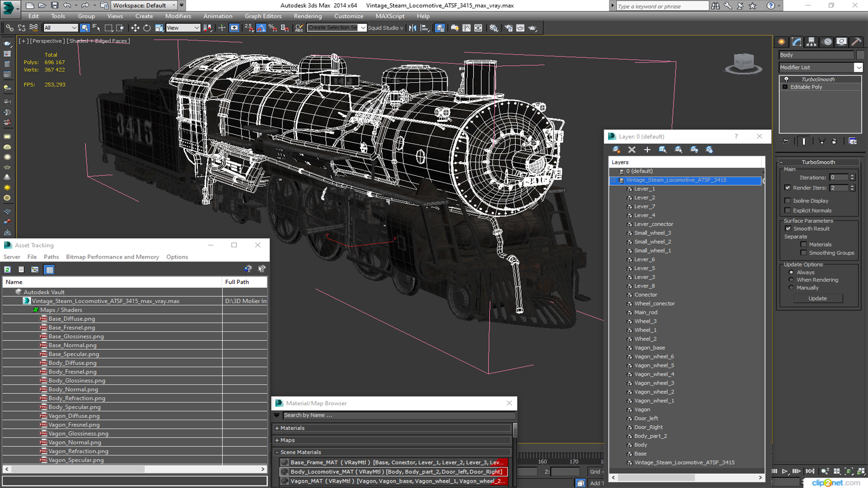Collapse the TurboSmooth rollout header
The width and height of the screenshot is (868, 488).
tap(818, 162)
